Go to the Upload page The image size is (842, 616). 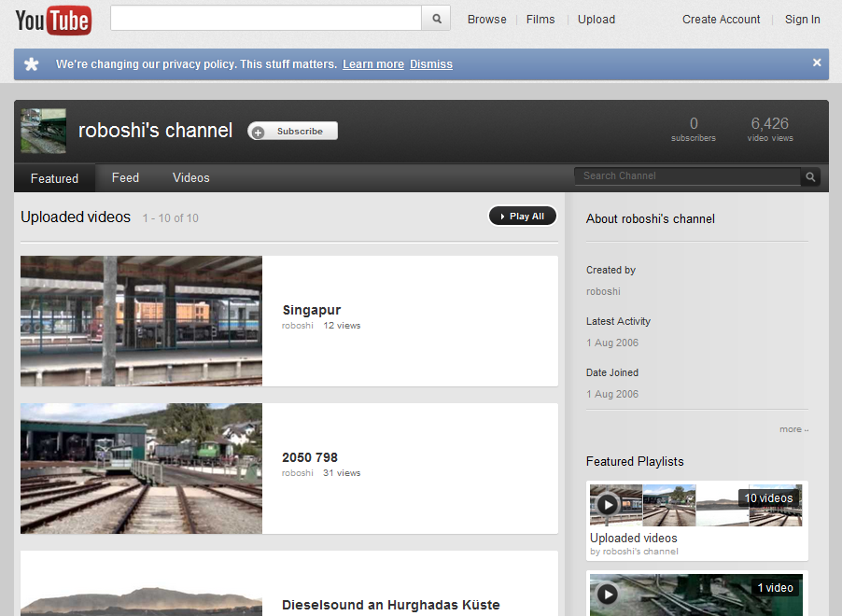tap(596, 20)
